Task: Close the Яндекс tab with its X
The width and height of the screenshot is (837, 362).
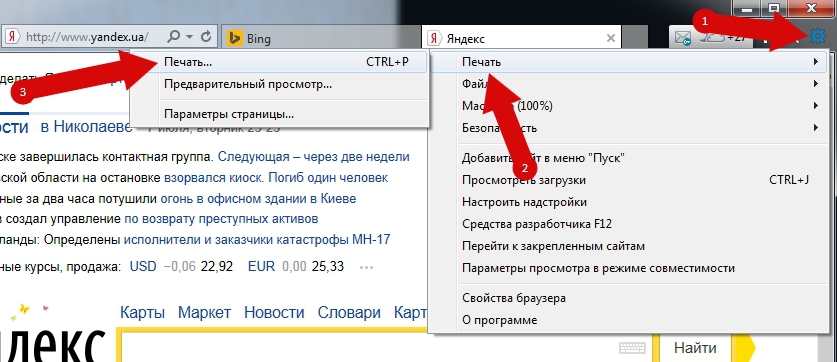Action: 611,38
